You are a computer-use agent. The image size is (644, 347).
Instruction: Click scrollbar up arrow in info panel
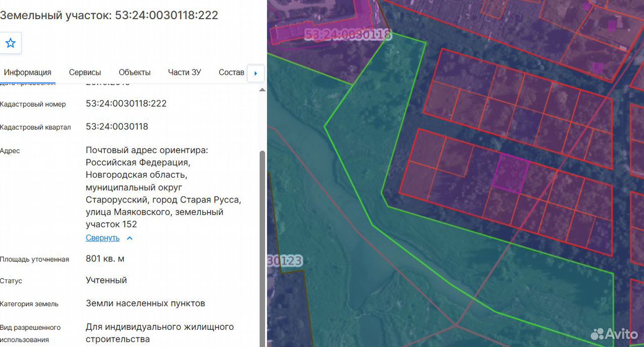coord(262,90)
